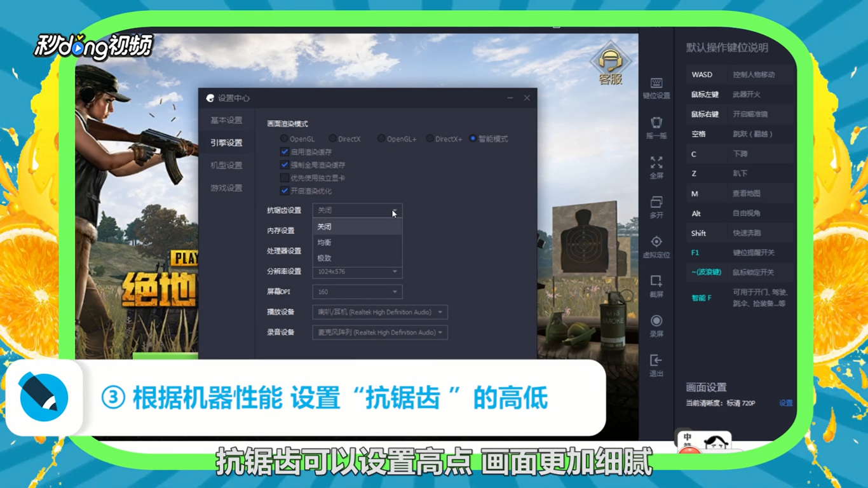The width and height of the screenshot is (868, 488).
Task: Click the ~(波浪键) 鼠标锁定开关 row
Action: tap(740, 272)
